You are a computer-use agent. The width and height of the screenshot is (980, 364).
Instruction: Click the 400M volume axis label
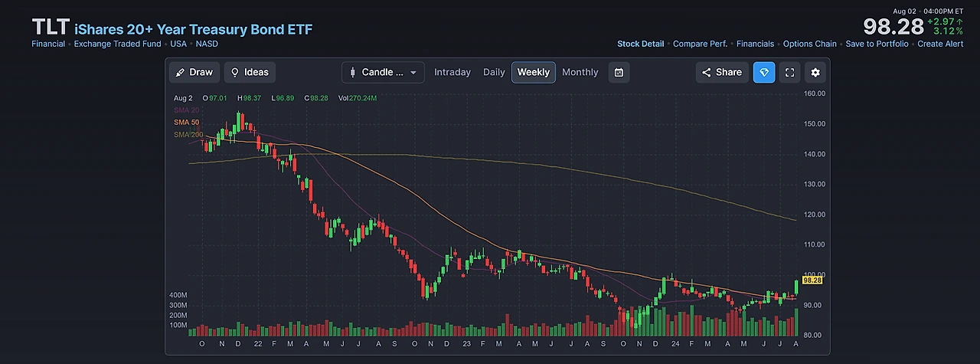pyautogui.click(x=178, y=295)
